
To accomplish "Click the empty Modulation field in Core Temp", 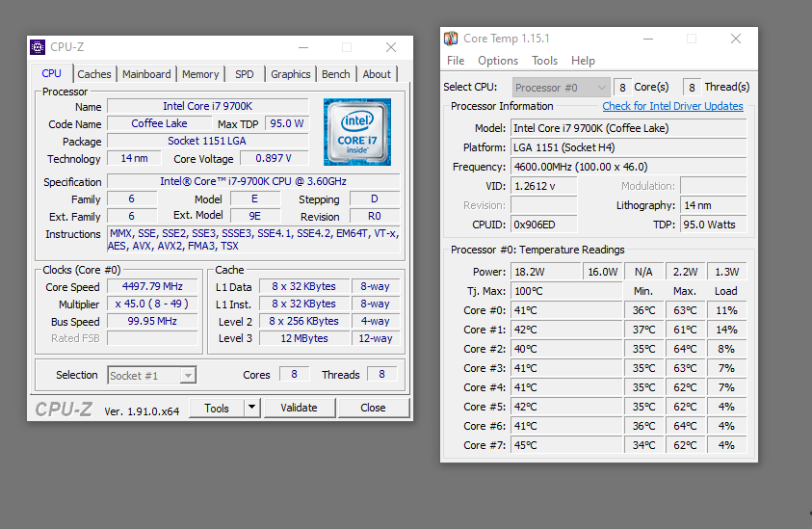I will tap(714, 186).
